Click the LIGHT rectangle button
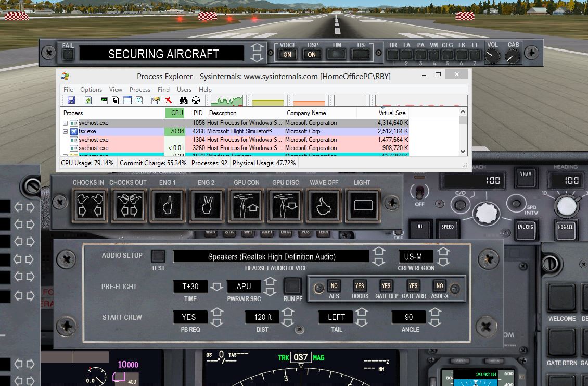Screen dimensions: 588x386 click(x=363, y=205)
